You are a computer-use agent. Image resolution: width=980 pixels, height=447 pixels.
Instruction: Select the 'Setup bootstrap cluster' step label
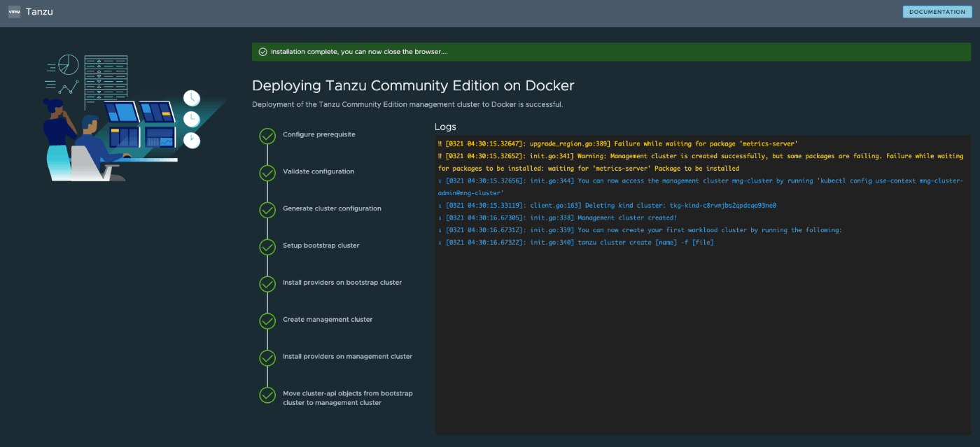[321, 246]
